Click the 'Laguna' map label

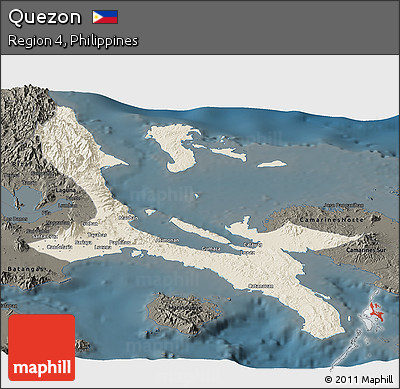point(66,190)
